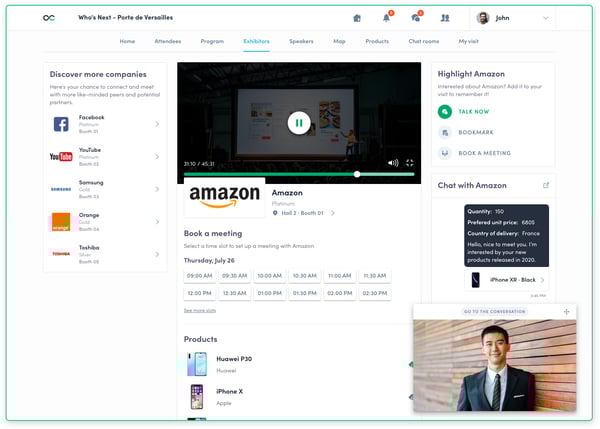Go to the Home tab

tap(127, 41)
